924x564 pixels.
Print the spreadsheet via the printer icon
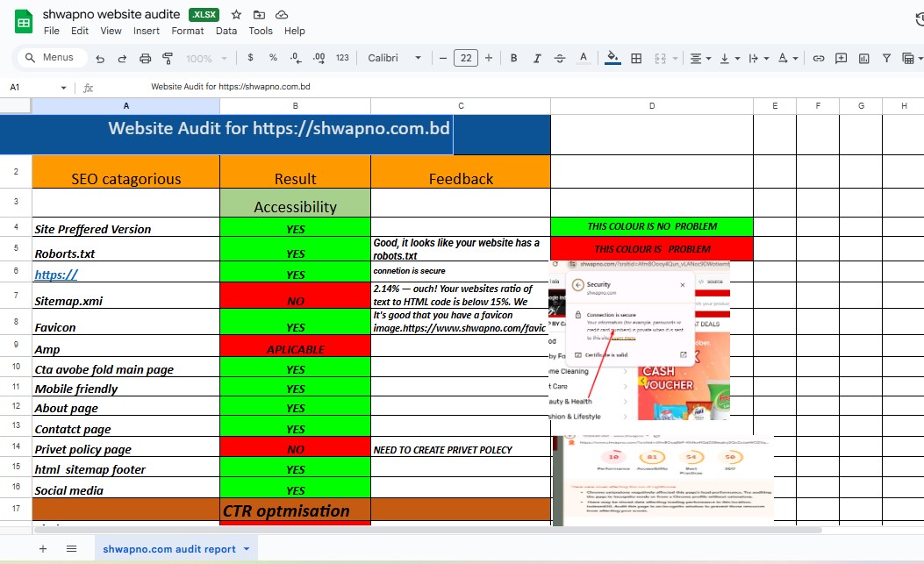pyautogui.click(x=144, y=57)
